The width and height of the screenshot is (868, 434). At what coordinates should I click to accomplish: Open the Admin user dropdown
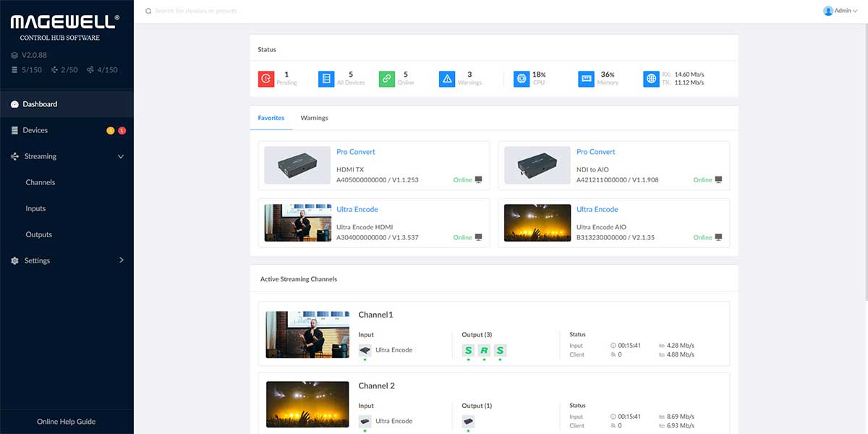pos(841,11)
